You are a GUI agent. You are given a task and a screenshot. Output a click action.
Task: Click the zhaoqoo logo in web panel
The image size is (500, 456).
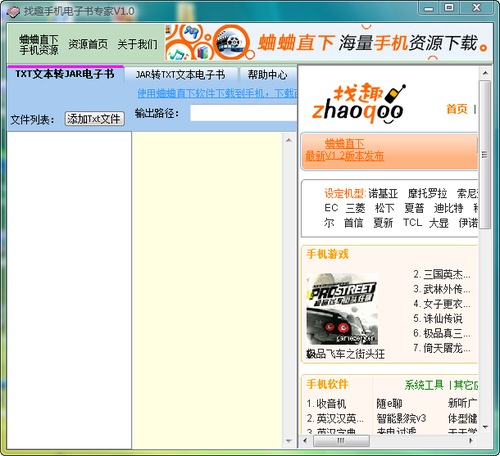358,103
